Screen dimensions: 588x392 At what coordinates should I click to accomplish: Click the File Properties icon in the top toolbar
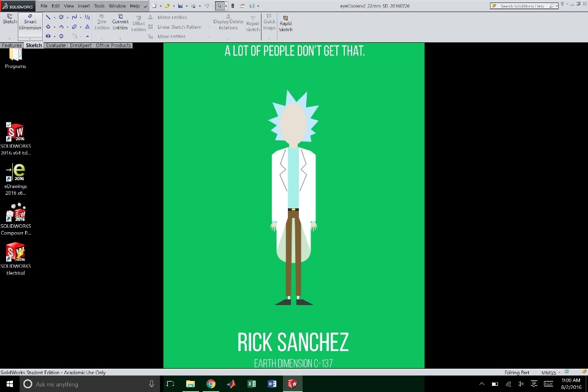pyautogui.click(x=243, y=6)
